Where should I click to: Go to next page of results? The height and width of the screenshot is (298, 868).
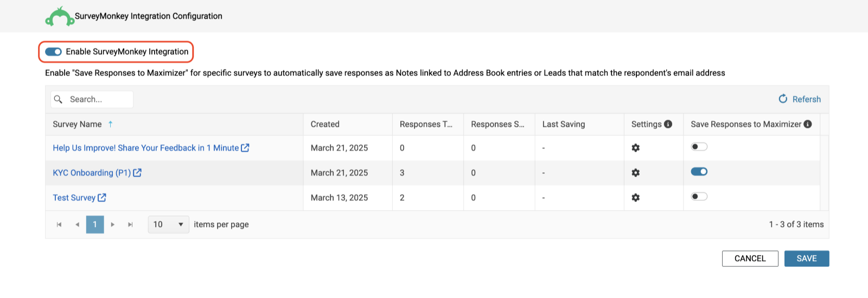tap(113, 224)
